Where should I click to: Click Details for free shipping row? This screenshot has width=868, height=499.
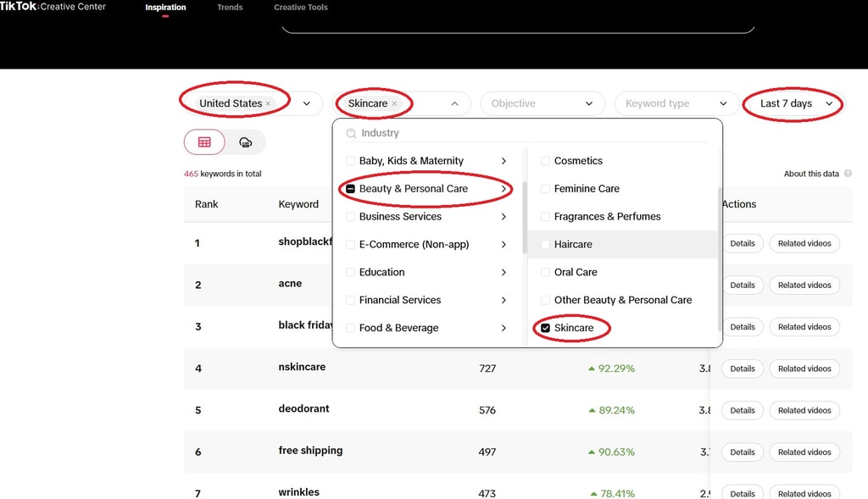point(743,452)
